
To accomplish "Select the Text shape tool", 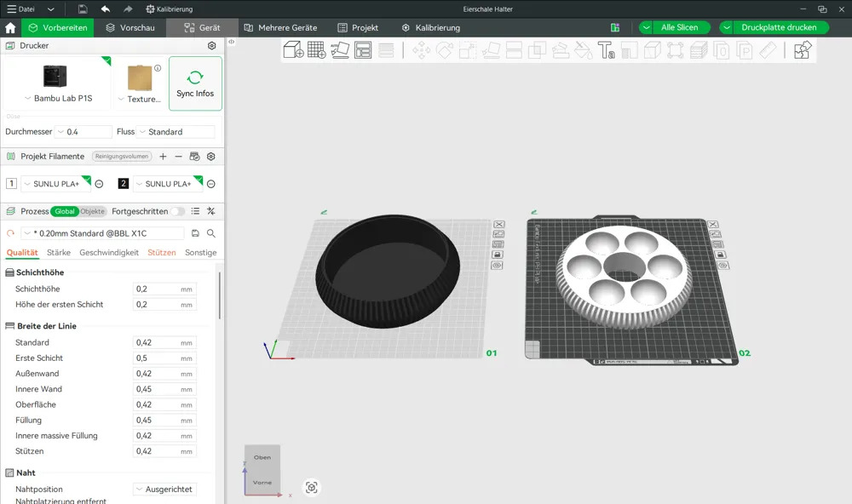I will pos(607,50).
